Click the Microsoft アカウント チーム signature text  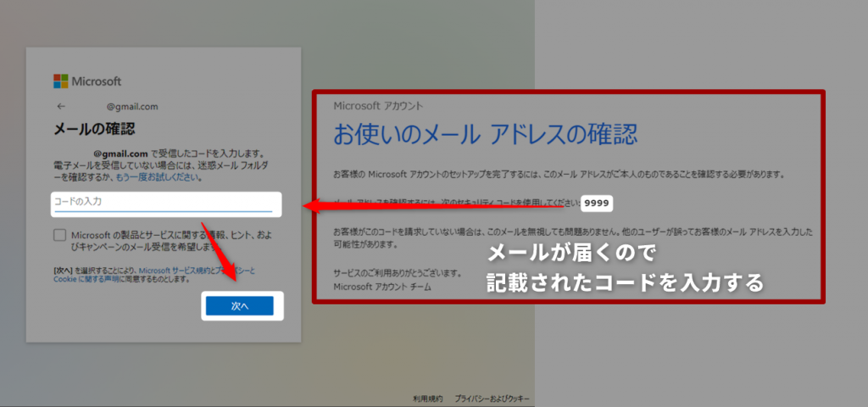coord(382,287)
